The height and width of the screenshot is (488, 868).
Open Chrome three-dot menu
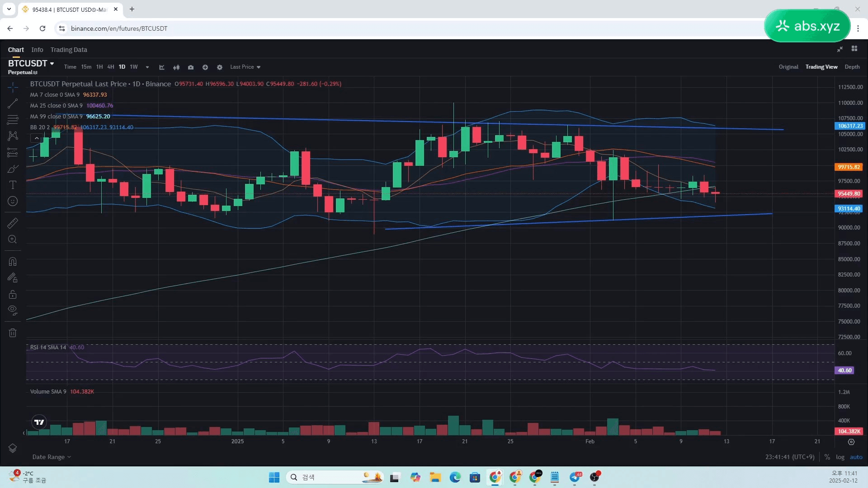pos(858,28)
